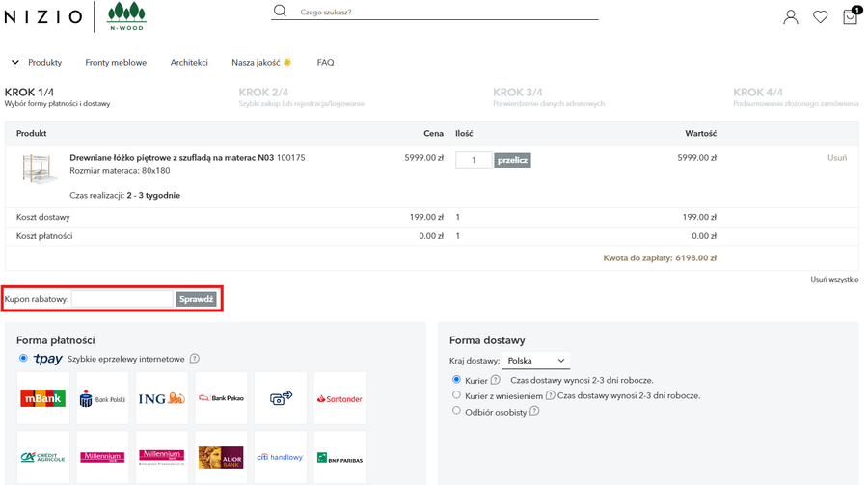Open the wishlist heart icon
Screen dimensions: 868x485
820,16
